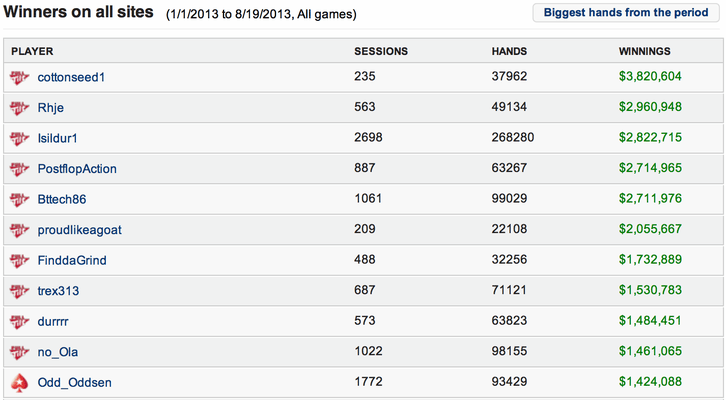
Task: View Bttech86 player page
Action: pos(62,199)
